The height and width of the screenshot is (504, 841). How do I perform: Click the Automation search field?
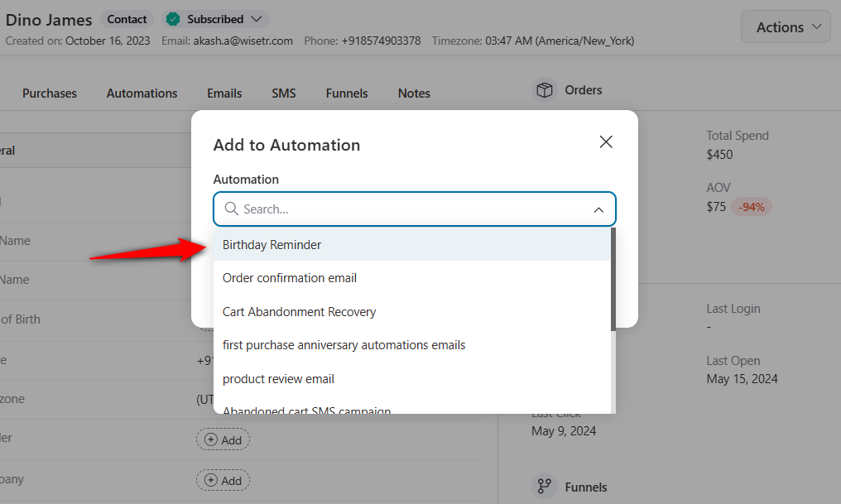(x=414, y=209)
